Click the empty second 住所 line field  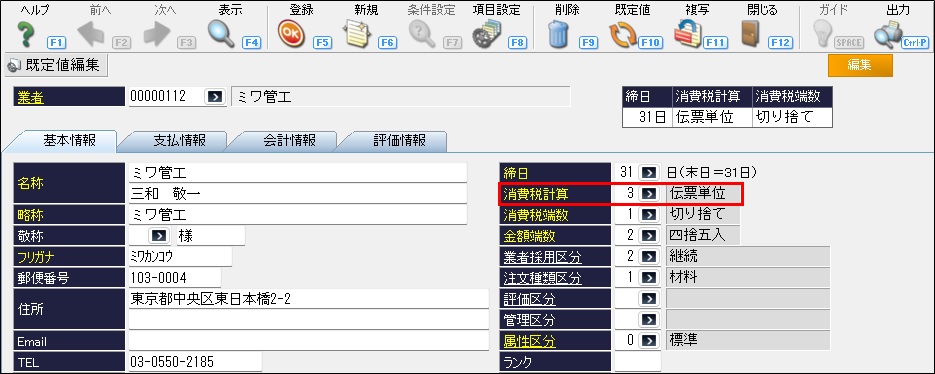click(x=308, y=319)
